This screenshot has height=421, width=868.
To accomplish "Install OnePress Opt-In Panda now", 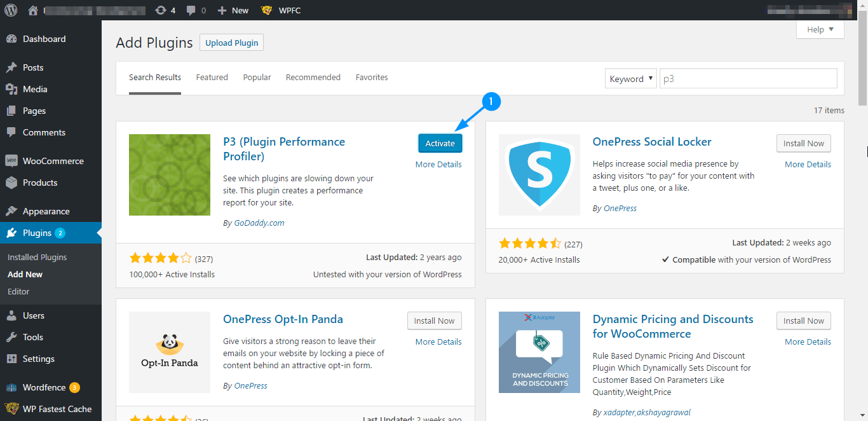I will pos(435,321).
